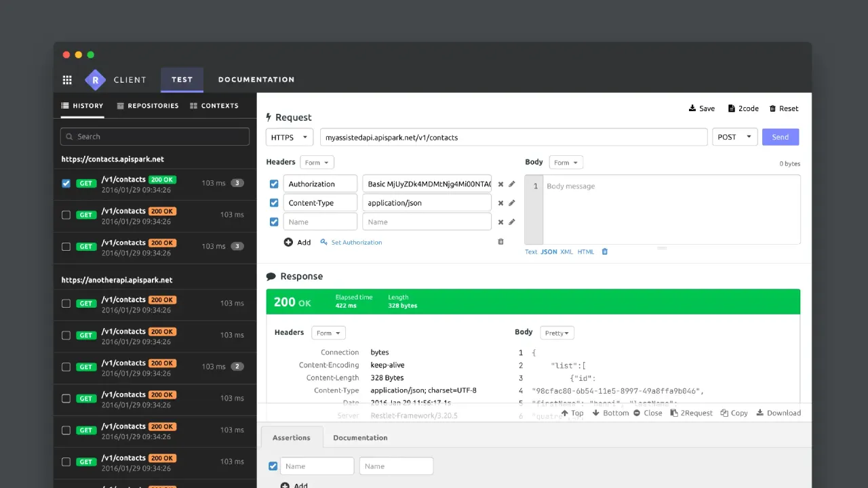Toggle the Content-Type header checkbox
Viewport: 868px width, 488px height.
pos(274,203)
